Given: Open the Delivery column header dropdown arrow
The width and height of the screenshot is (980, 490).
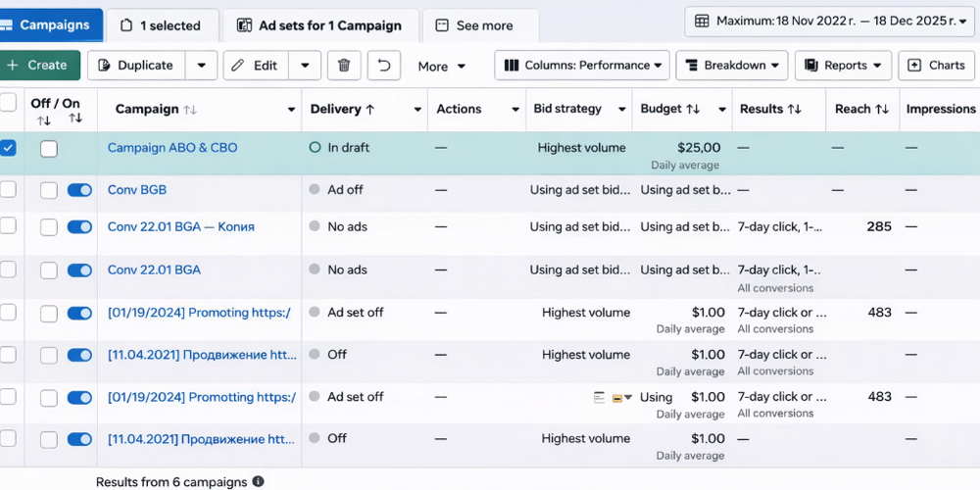Looking at the screenshot, I should (417, 110).
